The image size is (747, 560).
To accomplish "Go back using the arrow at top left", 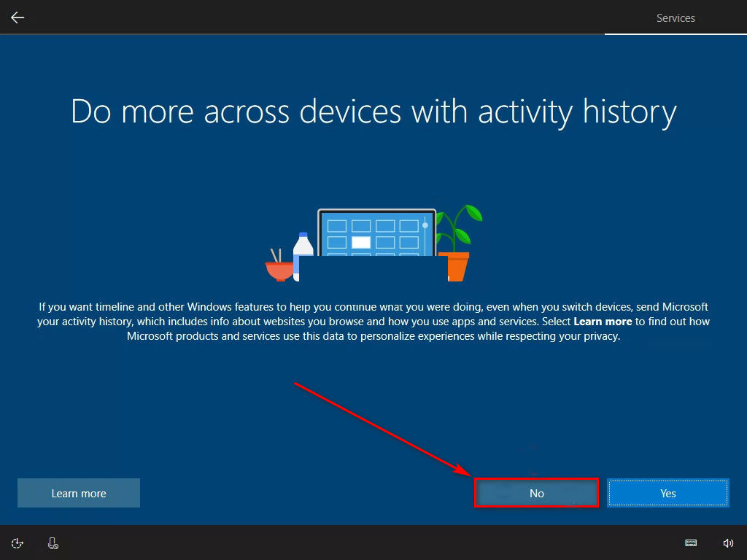I will 18,17.
